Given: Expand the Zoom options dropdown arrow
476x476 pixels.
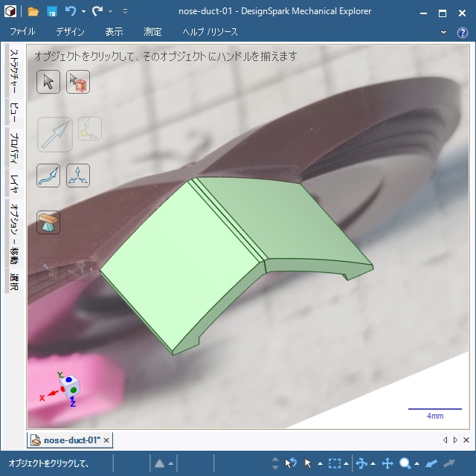Looking at the screenshot, I should 416,464.
